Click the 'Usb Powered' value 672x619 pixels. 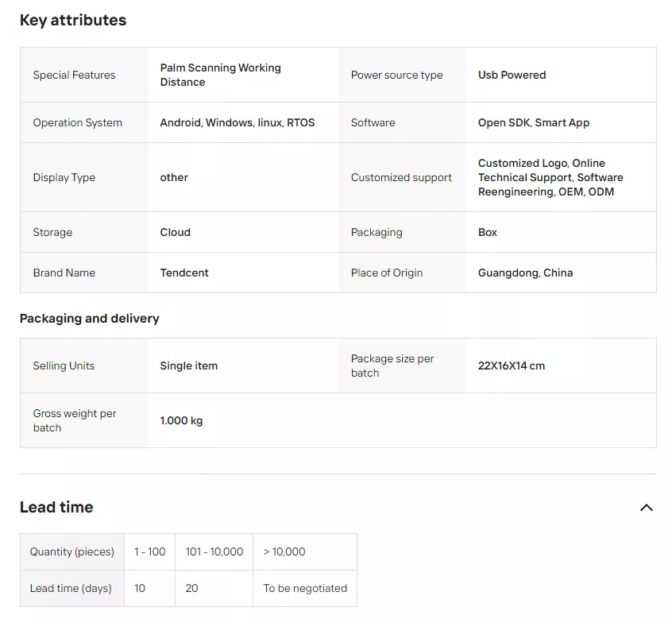coord(512,75)
